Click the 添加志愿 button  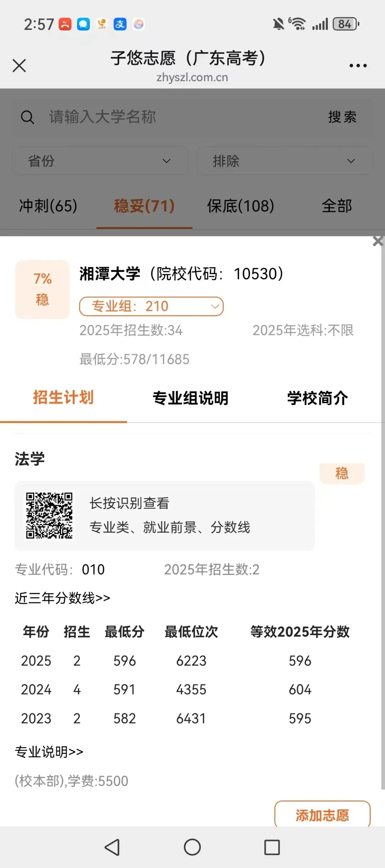coord(322,815)
